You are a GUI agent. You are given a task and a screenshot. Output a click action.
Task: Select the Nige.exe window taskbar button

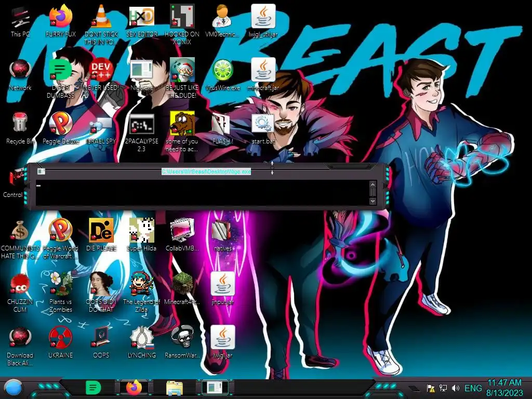coord(215,388)
